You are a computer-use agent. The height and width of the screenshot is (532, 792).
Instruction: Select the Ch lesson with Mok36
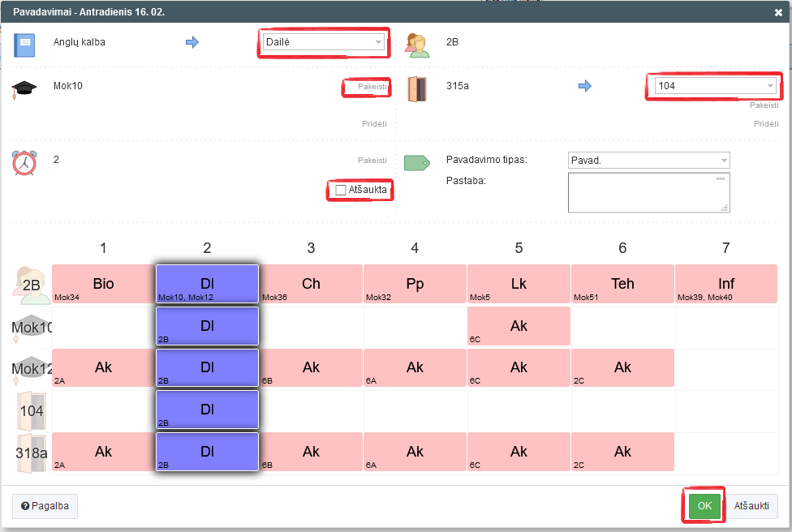(311, 284)
